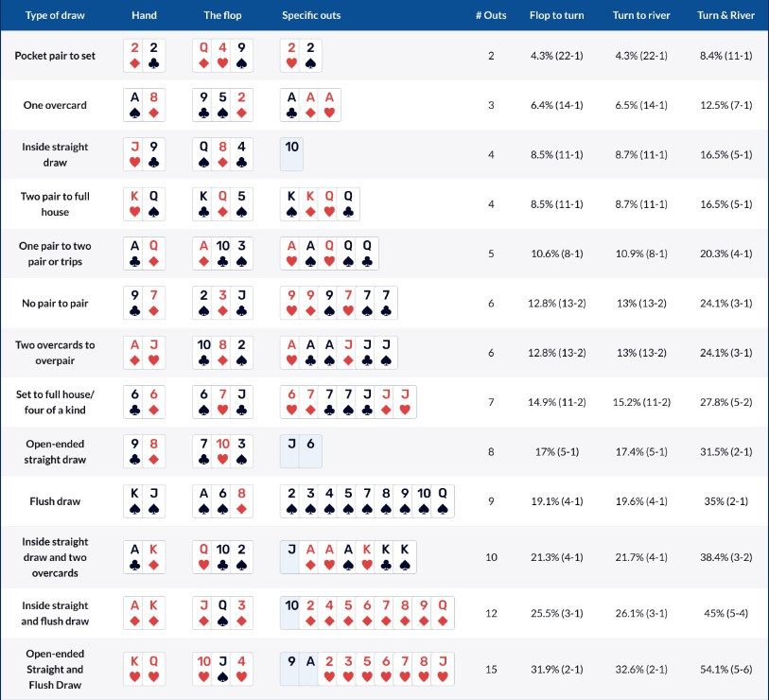Viewport: 769px width, 700px height.
Task: Click the 'Specific outs' column header
Action: tap(311, 15)
